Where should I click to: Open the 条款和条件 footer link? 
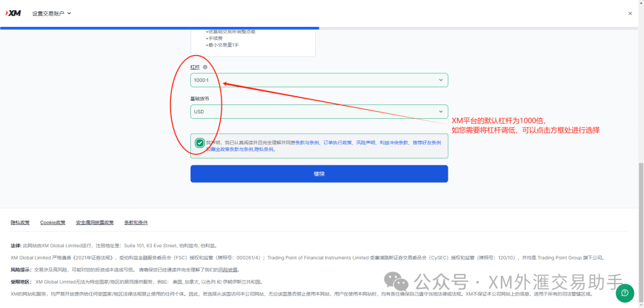click(136, 223)
